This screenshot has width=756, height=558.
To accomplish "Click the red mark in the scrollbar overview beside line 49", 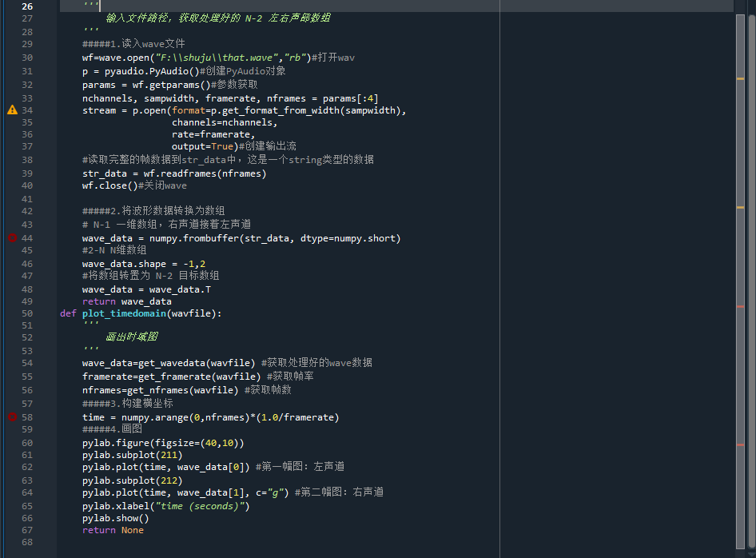I will [x=741, y=305].
